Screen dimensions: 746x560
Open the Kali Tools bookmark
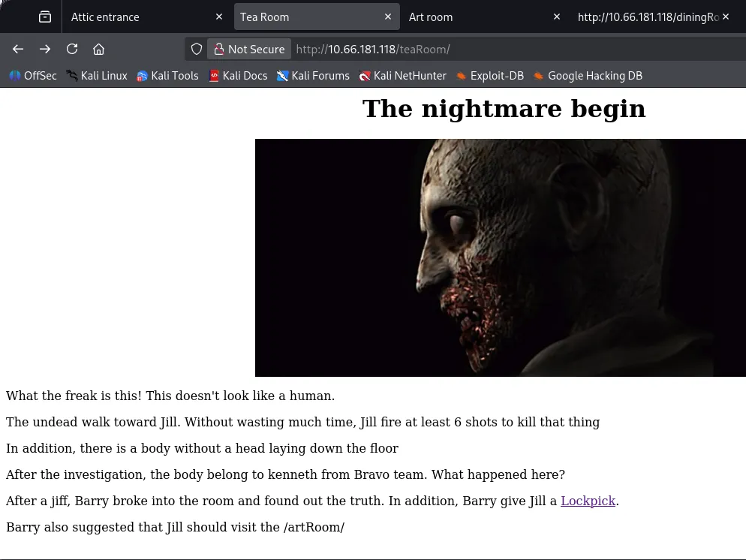click(x=167, y=75)
